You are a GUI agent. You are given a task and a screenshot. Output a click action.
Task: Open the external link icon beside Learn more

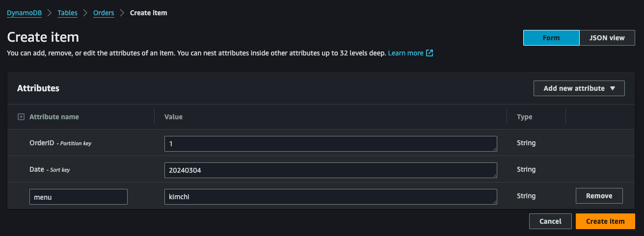pyautogui.click(x=429, y=53)
